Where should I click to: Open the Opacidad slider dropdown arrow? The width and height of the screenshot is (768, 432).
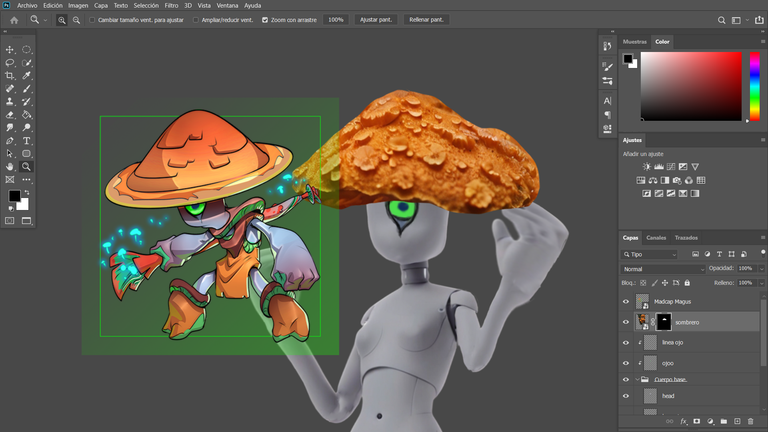click(761, 268)
